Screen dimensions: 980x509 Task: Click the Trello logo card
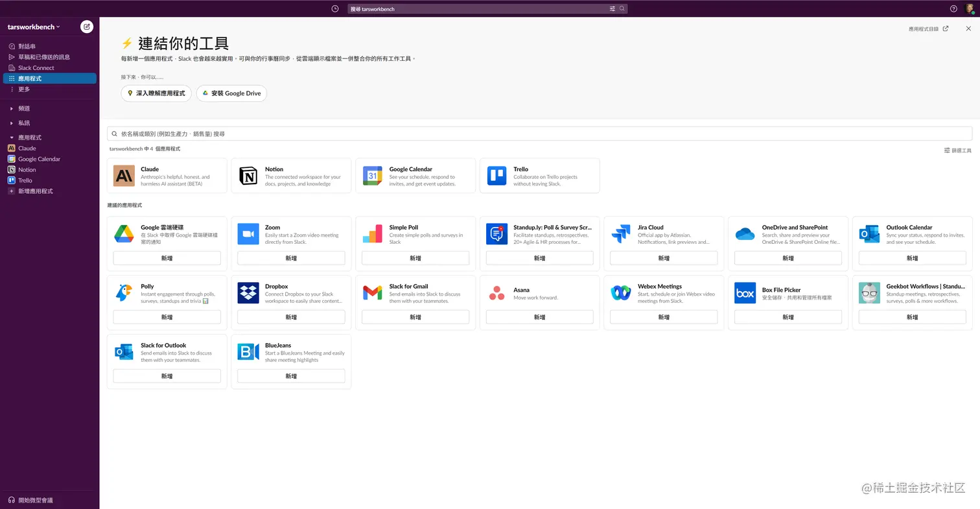(x=496, y=176)
